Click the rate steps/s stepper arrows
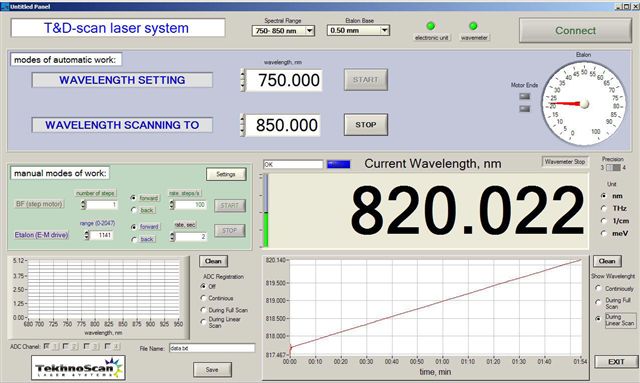Image resolution: width=640 pixels, height=383 pixels. [172, 205]
